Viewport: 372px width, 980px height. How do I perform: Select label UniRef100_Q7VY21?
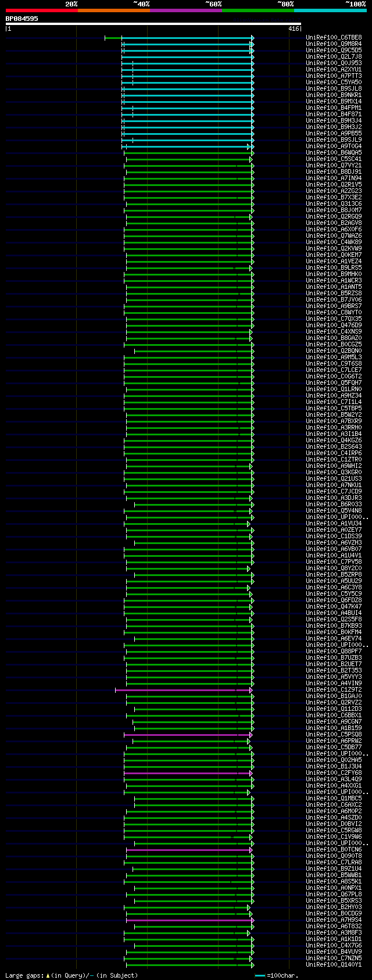334,166
